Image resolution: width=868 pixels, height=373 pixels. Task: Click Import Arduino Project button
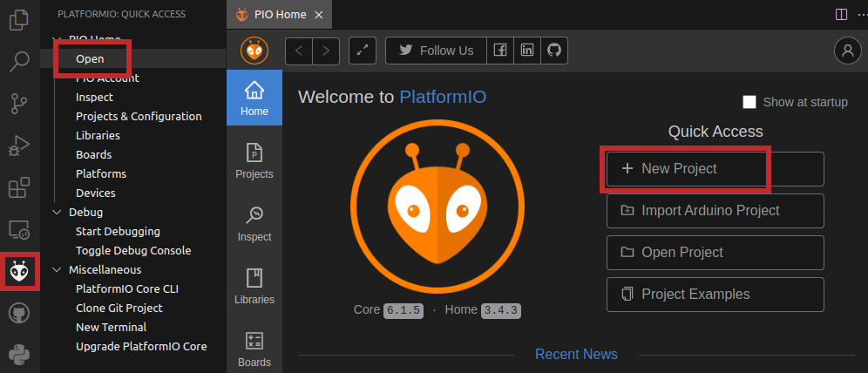(715, 211)
